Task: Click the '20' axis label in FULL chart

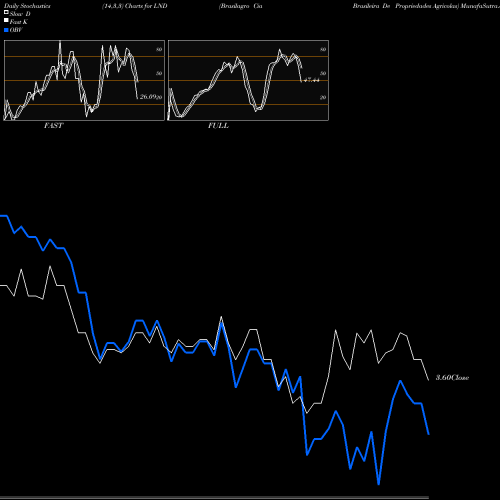Action: (x=323, y=97)
